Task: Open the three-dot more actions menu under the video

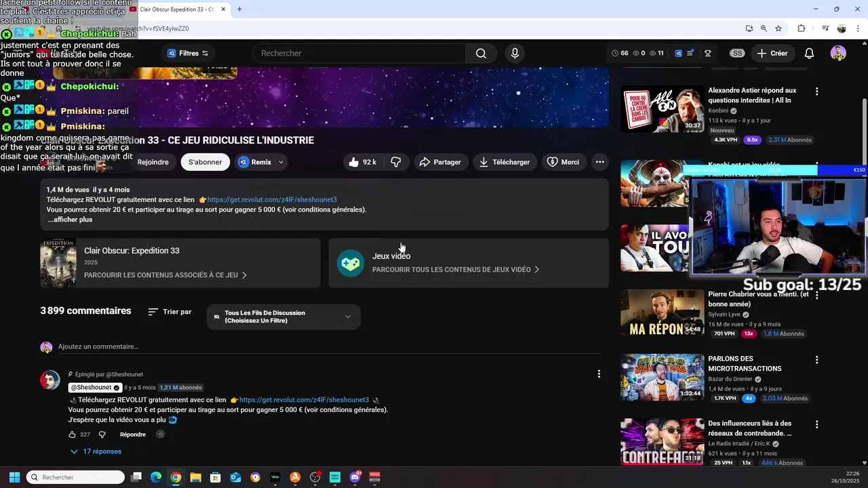Action: [x=599, y=162]
